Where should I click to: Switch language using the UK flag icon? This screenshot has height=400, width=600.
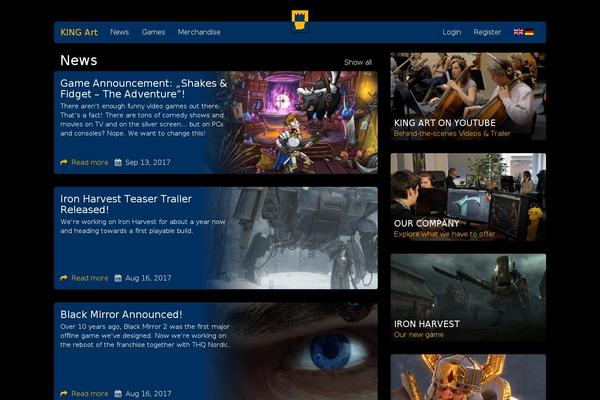pyautogui.click(x=518, y=32)
